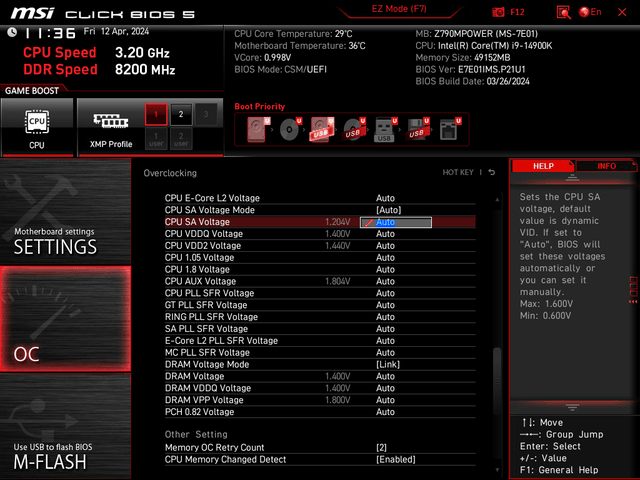Select the optical disc boot device icon
Screen dimensions: 640x480
pyautogui.click(x=290, y=129)
